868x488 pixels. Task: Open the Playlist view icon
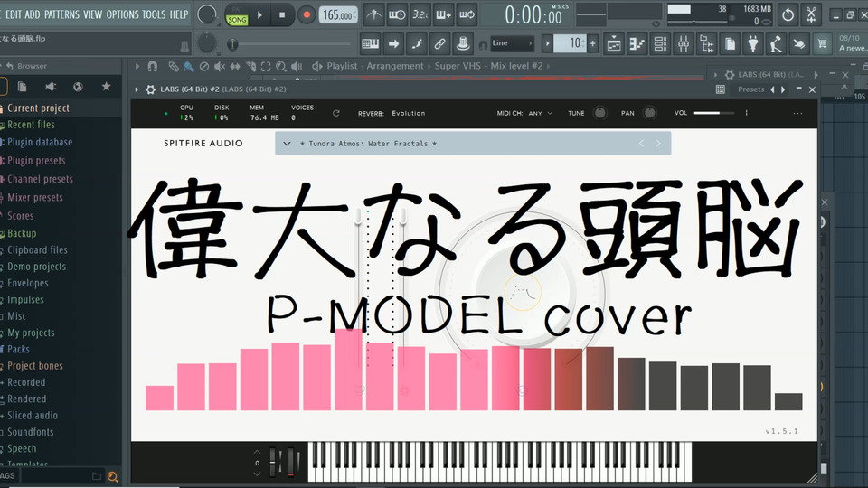[x=614, y=43]
